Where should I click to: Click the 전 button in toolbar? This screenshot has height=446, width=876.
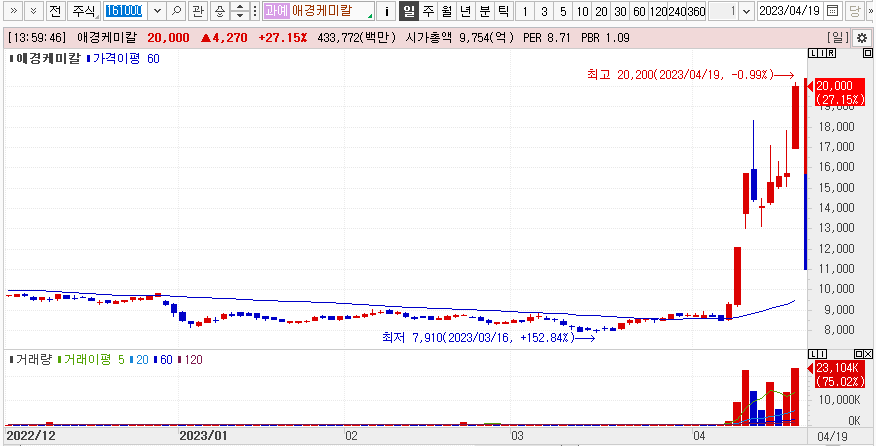54,11
